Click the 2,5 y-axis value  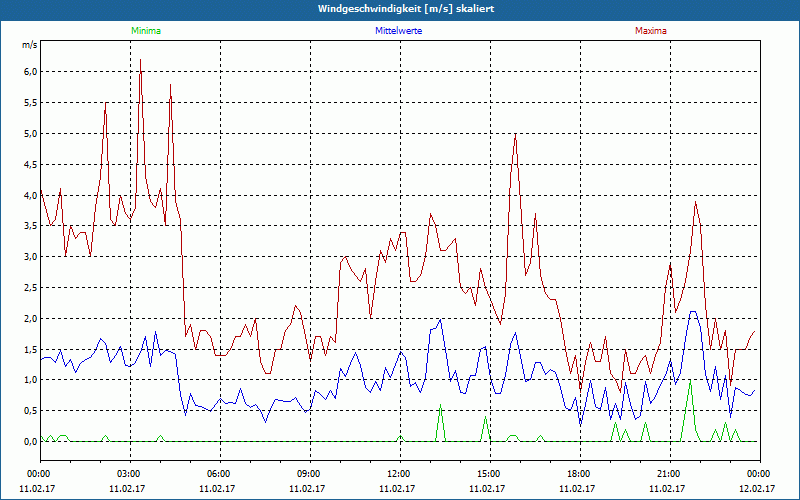coord(31,288)
